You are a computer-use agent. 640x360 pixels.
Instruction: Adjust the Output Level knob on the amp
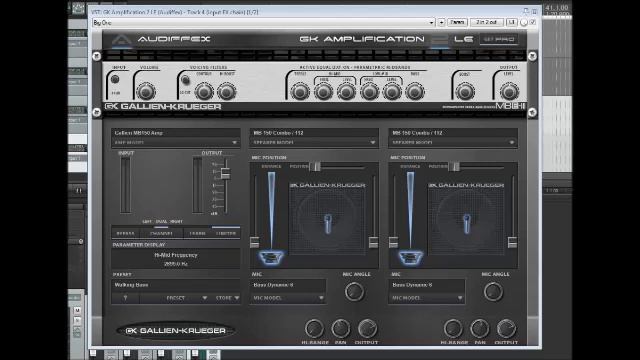pyautogui.click(x=509, y=92)
